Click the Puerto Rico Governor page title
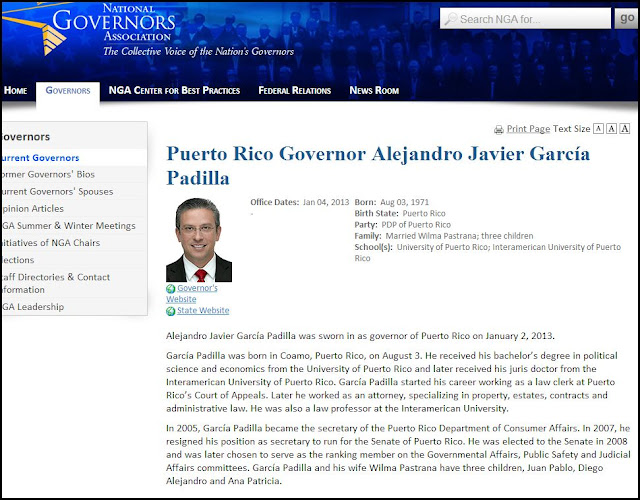The image size is (640, 500). pos(378,165)
